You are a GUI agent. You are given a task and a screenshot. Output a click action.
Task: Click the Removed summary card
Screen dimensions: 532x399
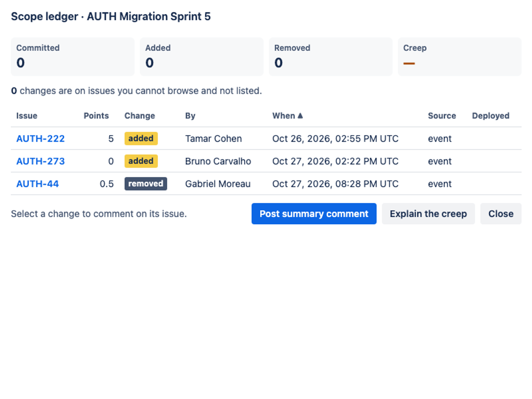[x=331, y=57]
